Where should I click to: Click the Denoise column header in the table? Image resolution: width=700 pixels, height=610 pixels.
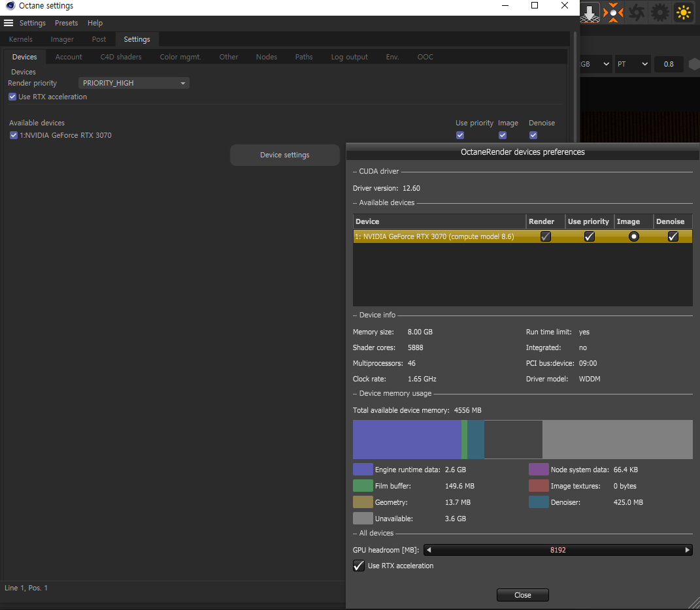pos(673,221)
